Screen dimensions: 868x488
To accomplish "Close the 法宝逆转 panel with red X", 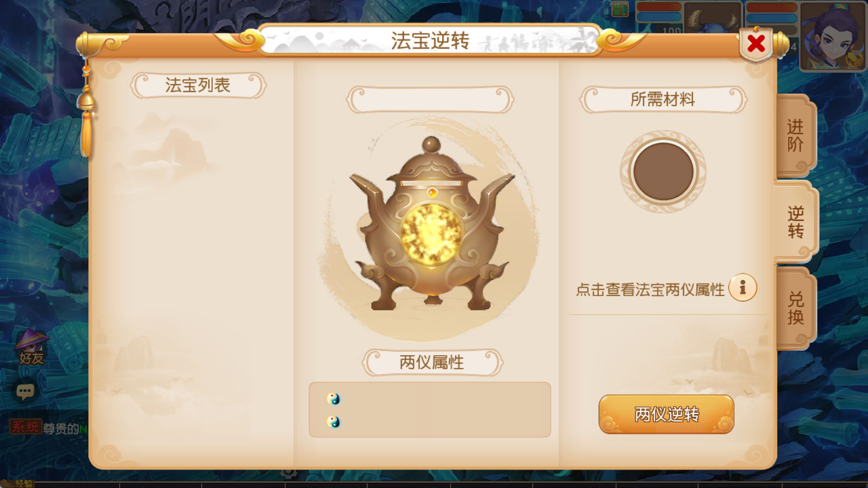I will (756, 44).
